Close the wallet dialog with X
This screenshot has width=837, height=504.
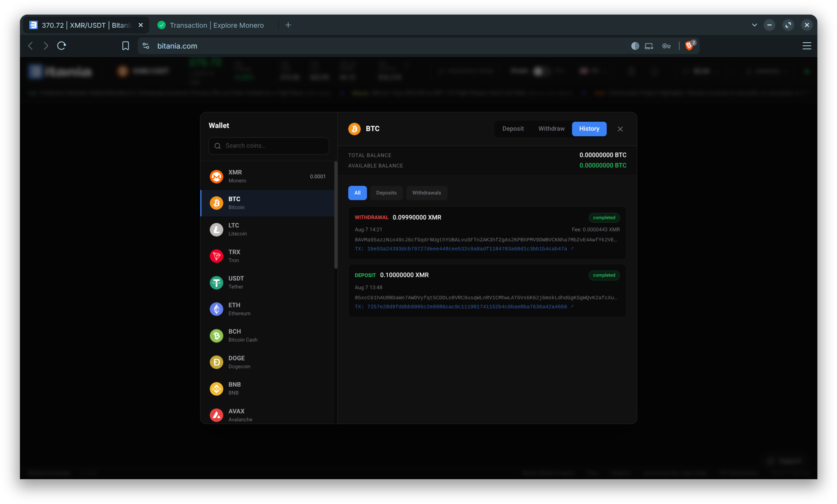620,129
